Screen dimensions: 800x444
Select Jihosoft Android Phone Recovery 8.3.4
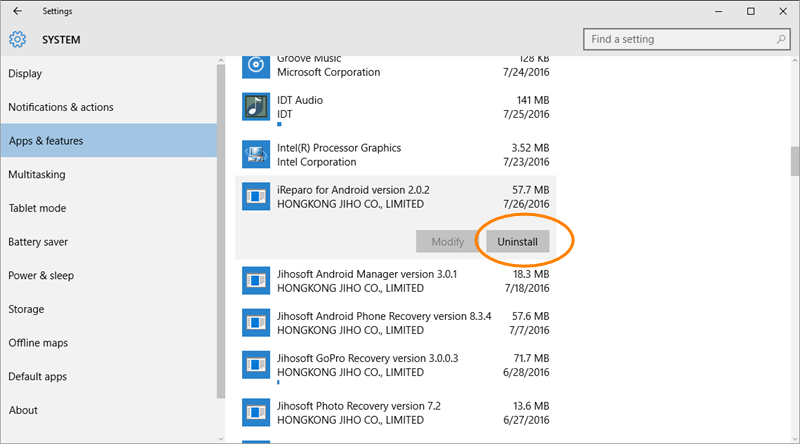pyautogui.click(x=396, y=323)
